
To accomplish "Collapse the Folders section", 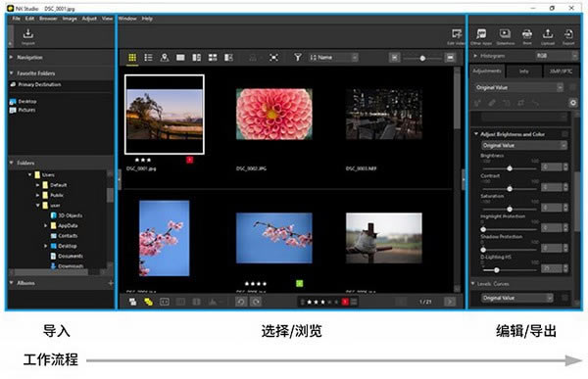I will (11, 163).
